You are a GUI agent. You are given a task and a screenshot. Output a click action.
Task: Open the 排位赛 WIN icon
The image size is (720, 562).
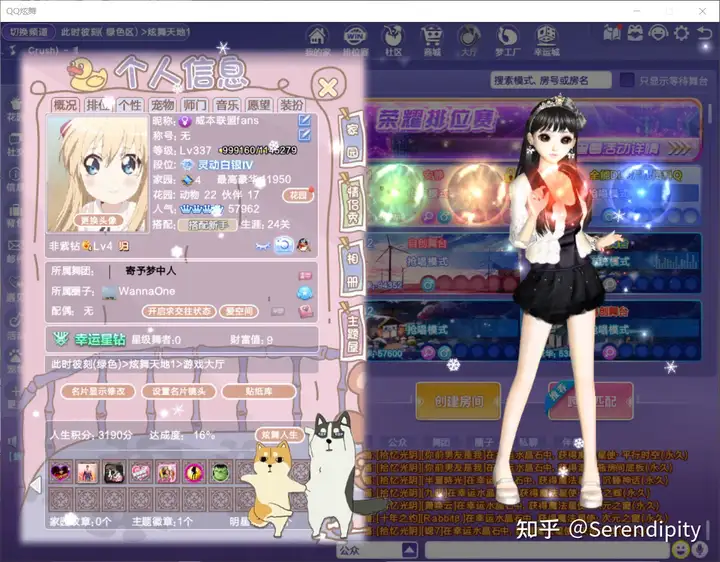click(355, 36)
